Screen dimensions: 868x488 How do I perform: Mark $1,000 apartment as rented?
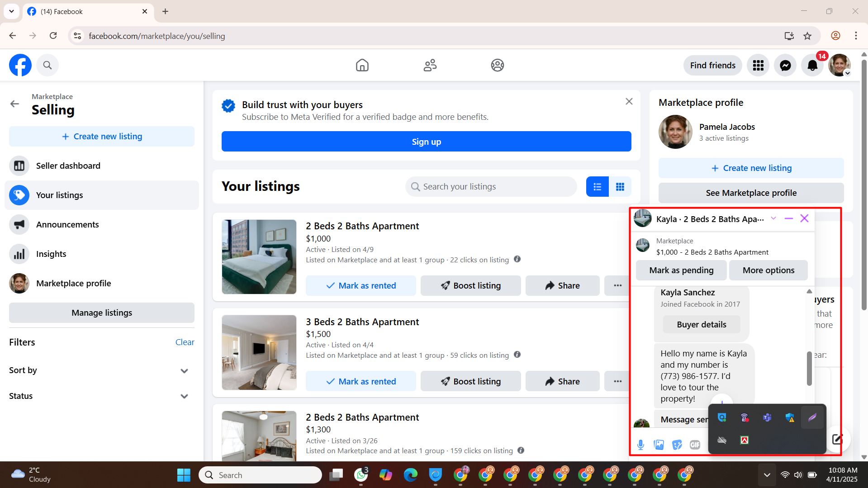tap(360, 285)
